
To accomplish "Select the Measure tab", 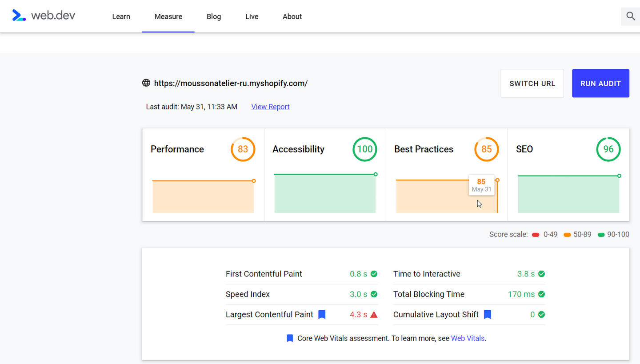I will [x=168, y=16].
